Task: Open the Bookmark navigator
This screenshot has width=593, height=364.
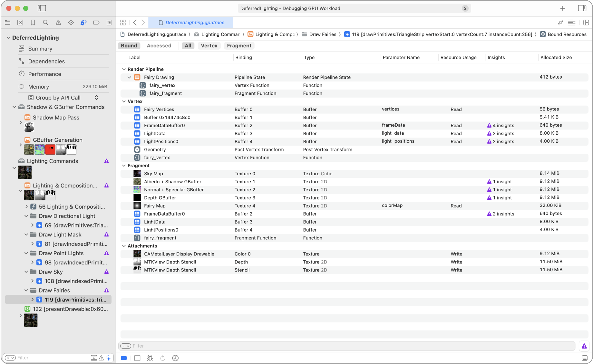Action: 33,23
